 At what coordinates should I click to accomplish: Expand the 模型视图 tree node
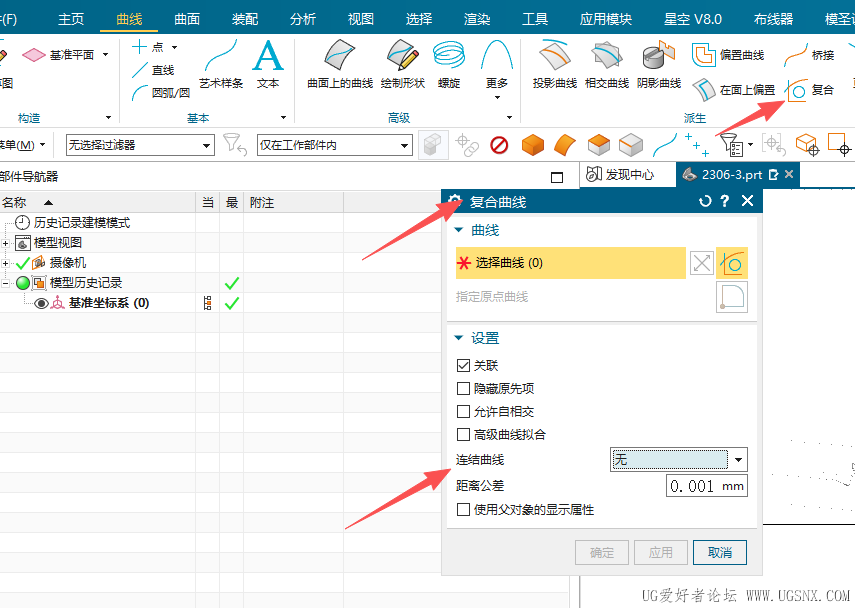pos(5,243)
